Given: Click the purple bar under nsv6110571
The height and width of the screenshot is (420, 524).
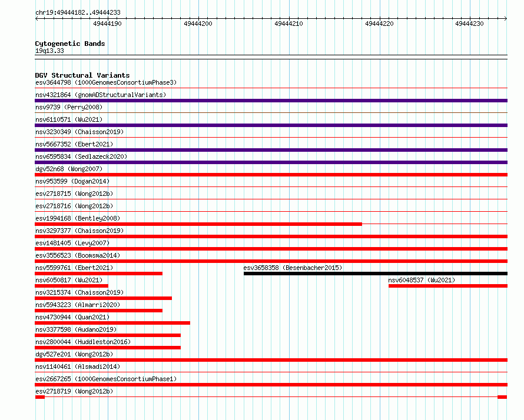Looking at the screenshot, I should [x=271, y=125].
